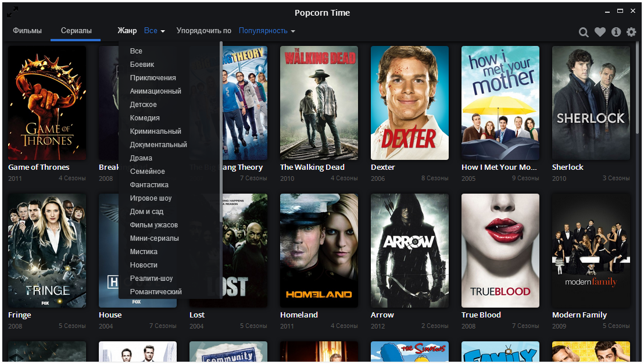644x364 pixels.
Task: Open the Dexter poster
Action: (x=410, y=103)
